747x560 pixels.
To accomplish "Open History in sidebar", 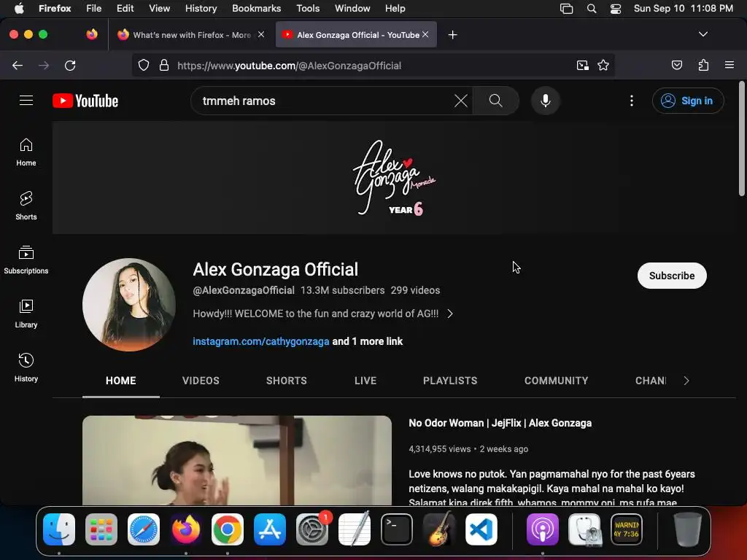I will coord(26,367).
